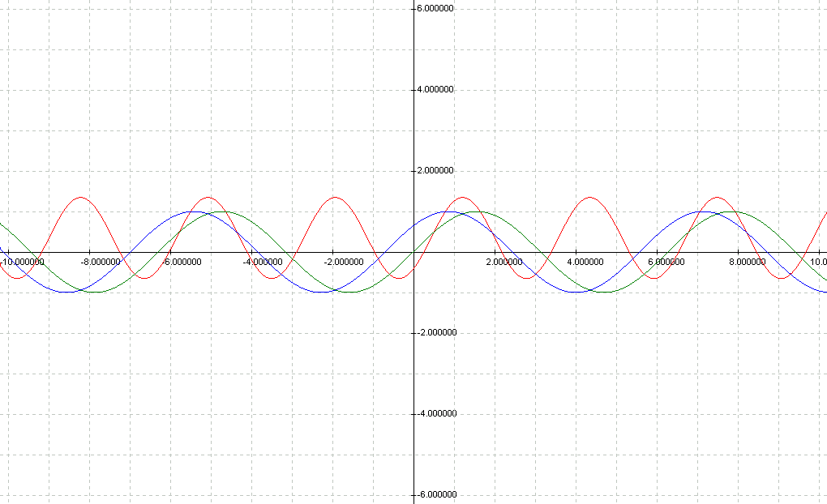827x504 pixels.
Task: Click the -2.000000 label on the vertical axis
Action: click(x=435, y=332)
